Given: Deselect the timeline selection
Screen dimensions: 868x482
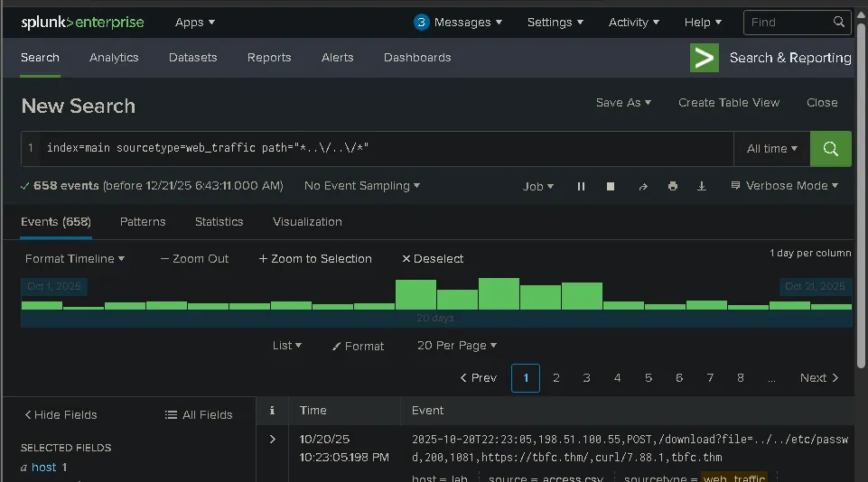Looking at the screenshot, I should tap(432, 259).
